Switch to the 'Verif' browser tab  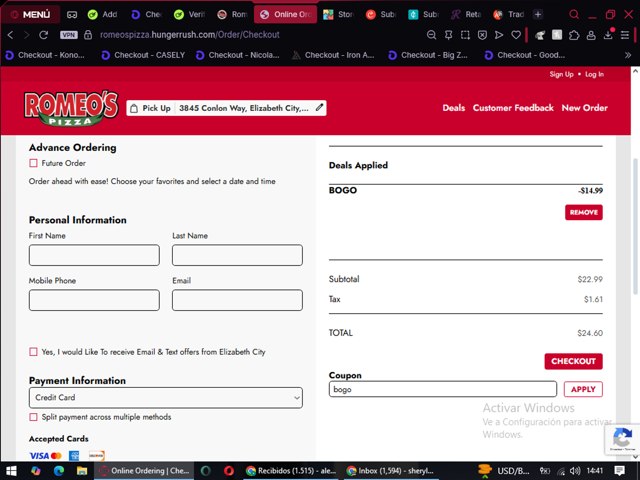tap(189, 15)
